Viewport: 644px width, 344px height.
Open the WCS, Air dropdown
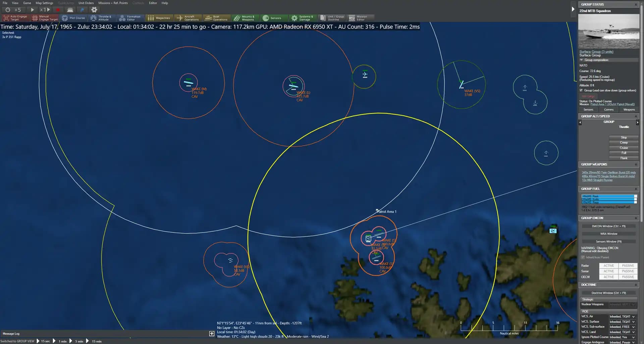click(623, 316)
